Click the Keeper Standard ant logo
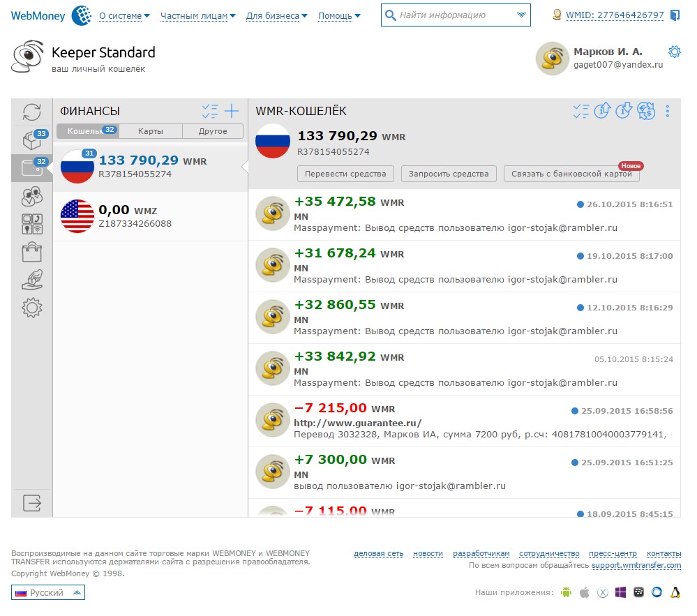Image resolution: width=697 pixels, height=616 pixels. (x=28, y=57)
